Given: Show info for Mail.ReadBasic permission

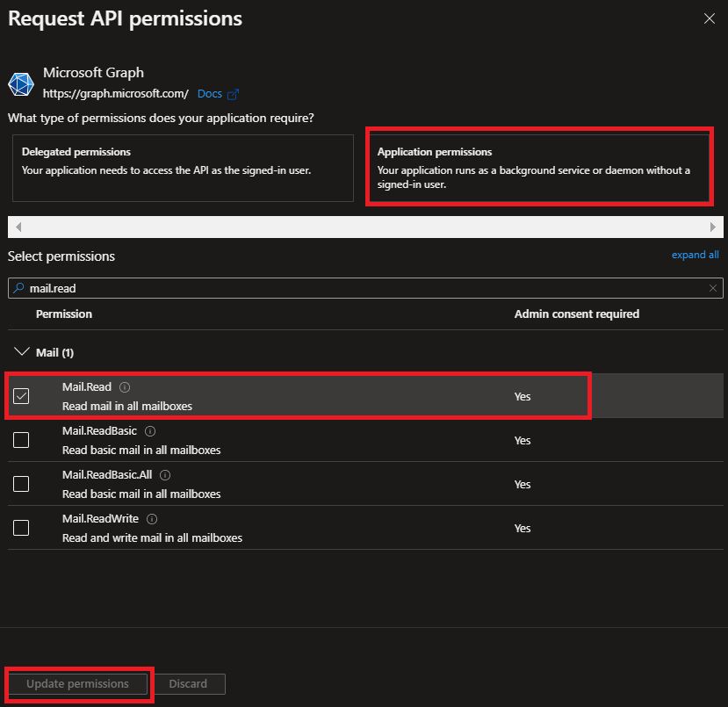Looking at the screenshot, I should click(150, 431).
